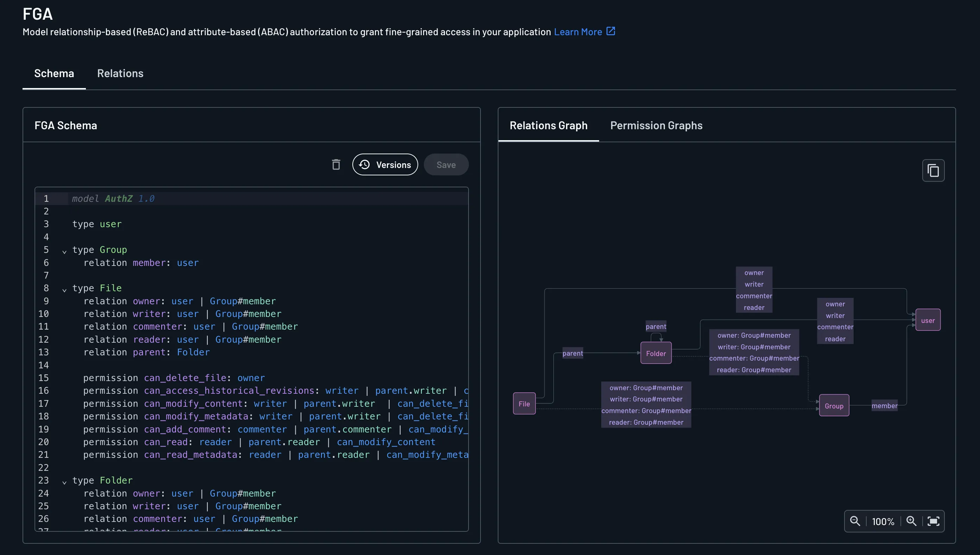This screenshot has height=555, width=980.
Task: Click the File-to-Group member relations label box
Action: point(646,405)
